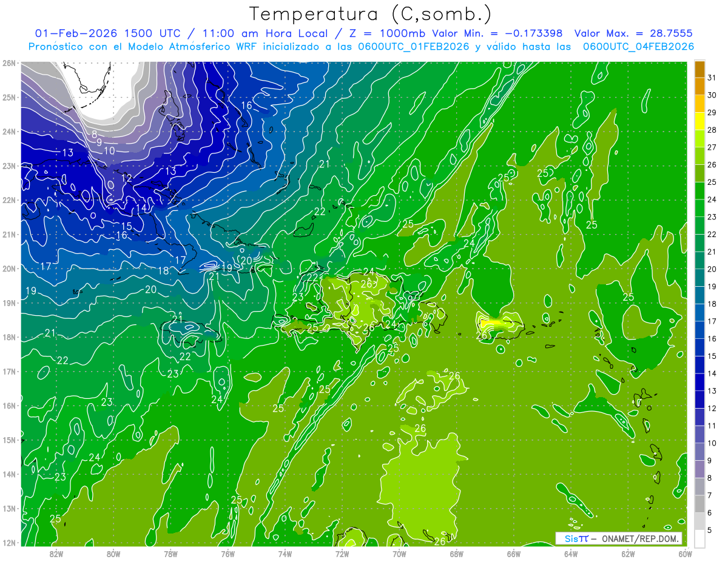Click the legend value 28
This screenshot has width=728, height=562.
click(712, 130)
